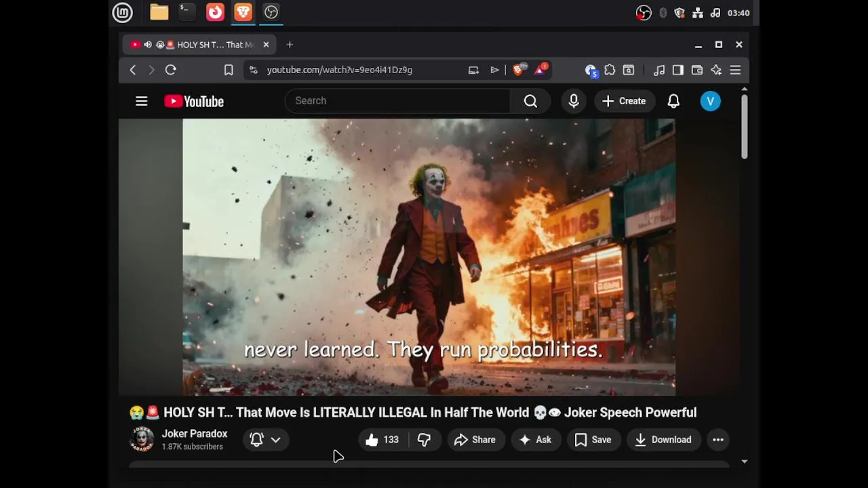Bookmark this page

coord(229,70)
